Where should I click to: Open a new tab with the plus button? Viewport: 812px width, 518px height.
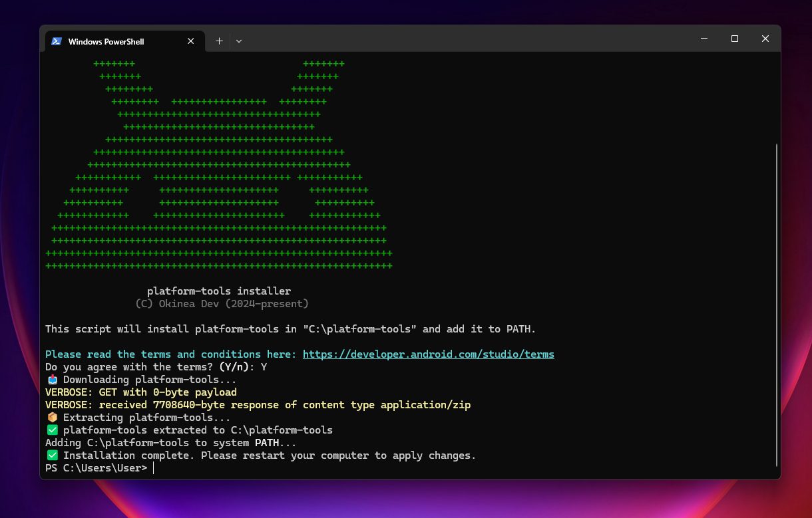(219, 41)
